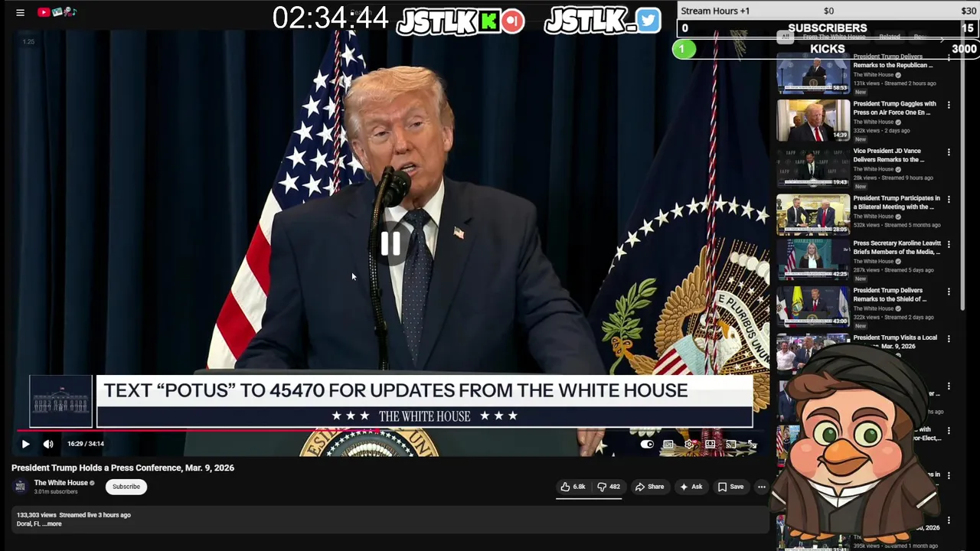
Task: Expand the description with ...more
Action: pos(52,524)
